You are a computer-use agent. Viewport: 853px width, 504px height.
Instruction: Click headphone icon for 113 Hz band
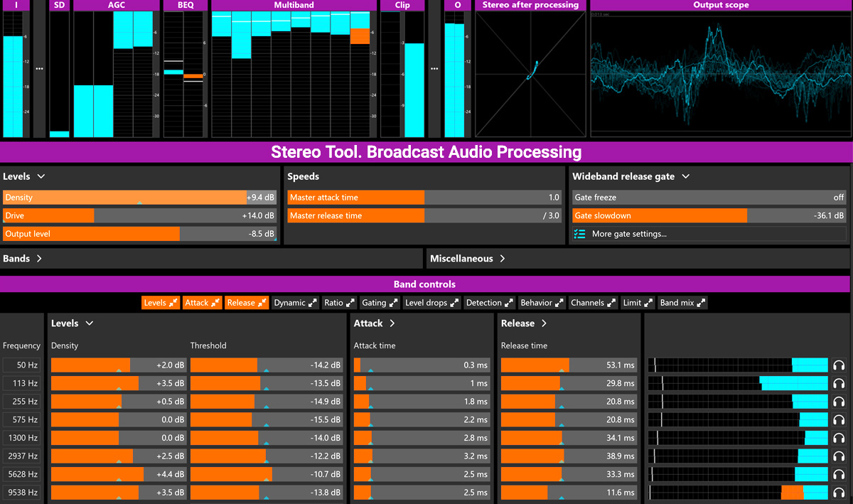tap(839, 383)
